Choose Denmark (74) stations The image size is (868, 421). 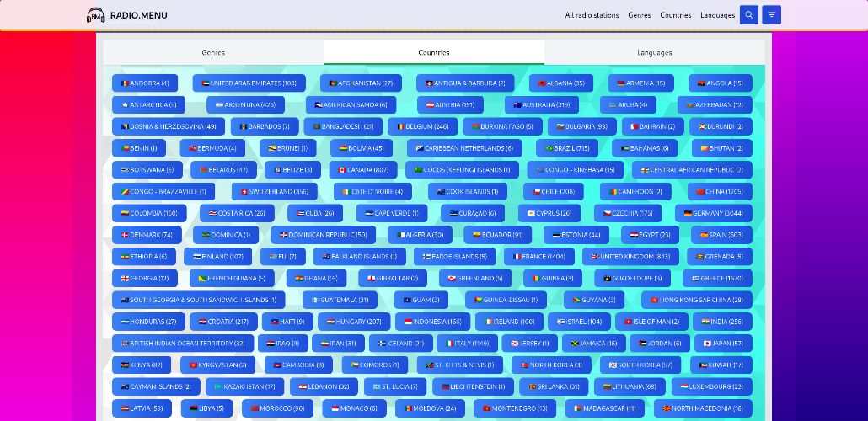pos(147,235)
